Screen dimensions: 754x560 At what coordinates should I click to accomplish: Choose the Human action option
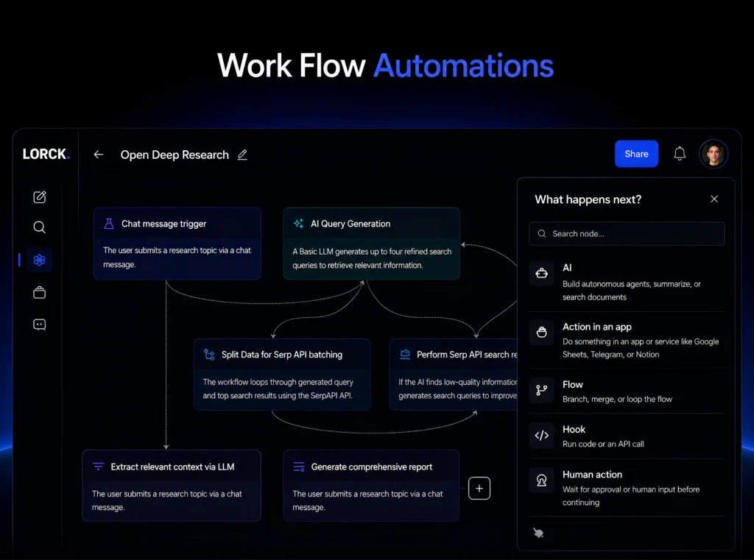point(627,488)
